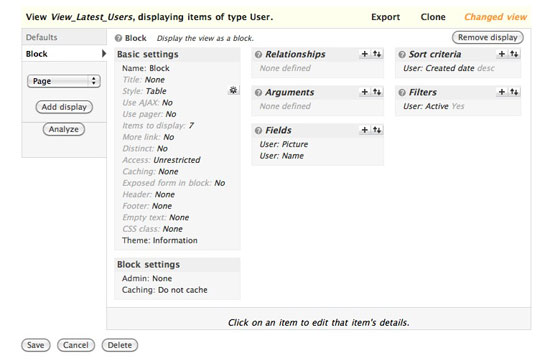Cancel changes to the view
This screenshot has width=550, height=363.
tap(76, 345)
